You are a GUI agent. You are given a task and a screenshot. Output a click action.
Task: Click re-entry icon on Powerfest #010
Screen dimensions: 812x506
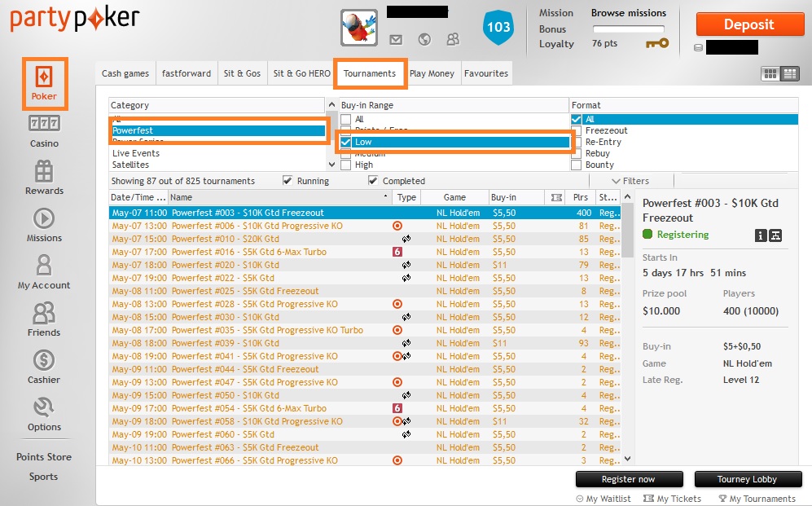(x=406, y=239)
